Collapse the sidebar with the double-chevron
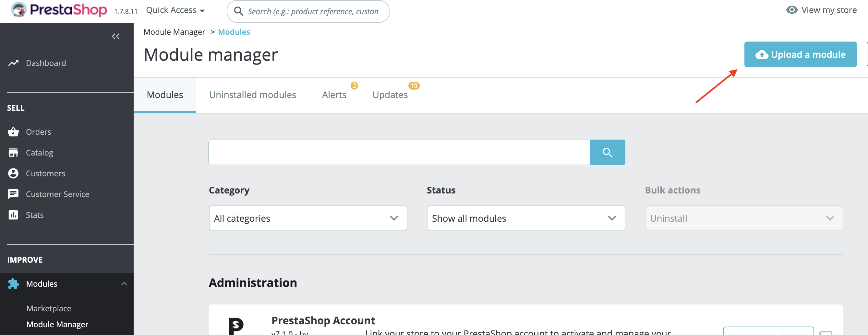Image resolution: width=868 pixels, height=335 pixels. click(x=115, y=36)
